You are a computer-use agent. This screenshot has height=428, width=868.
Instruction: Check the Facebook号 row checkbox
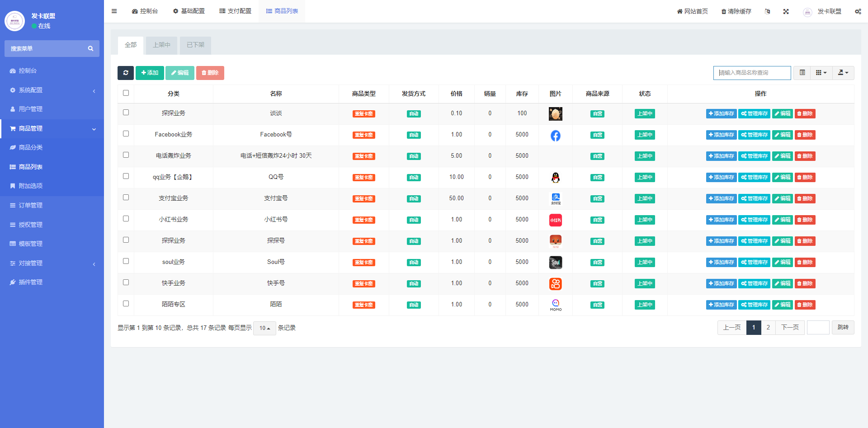click(x=126, y=134)
